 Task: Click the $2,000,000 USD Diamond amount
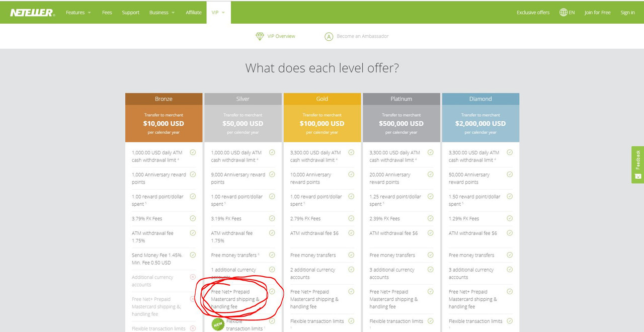(x=480, y=123)
